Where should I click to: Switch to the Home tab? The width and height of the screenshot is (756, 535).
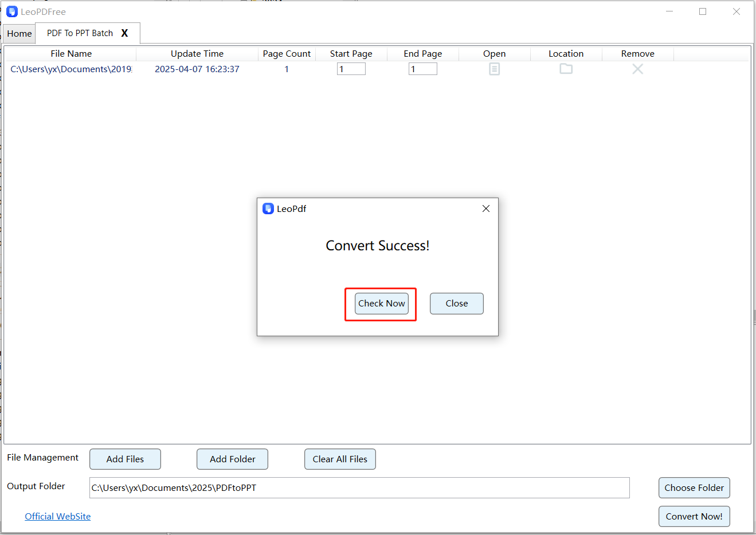19,33
